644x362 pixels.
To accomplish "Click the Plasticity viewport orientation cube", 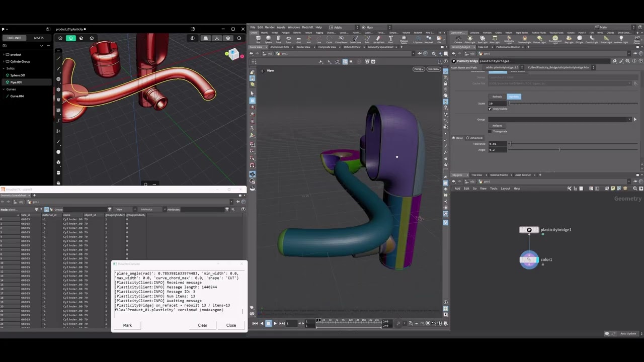I will coord(232,55).
